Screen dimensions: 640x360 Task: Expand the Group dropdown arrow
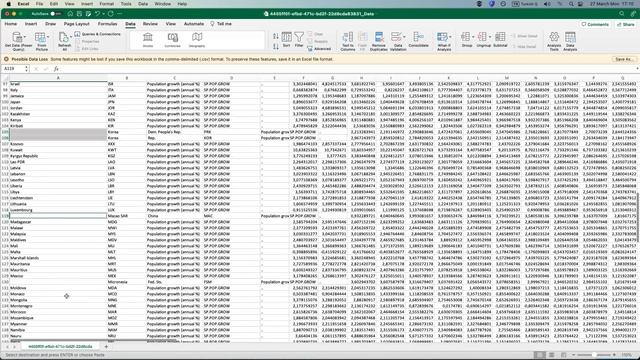coord(473,37)
